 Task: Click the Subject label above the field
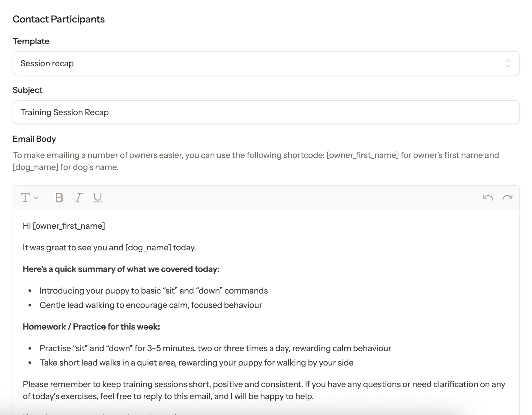(28, 90)
